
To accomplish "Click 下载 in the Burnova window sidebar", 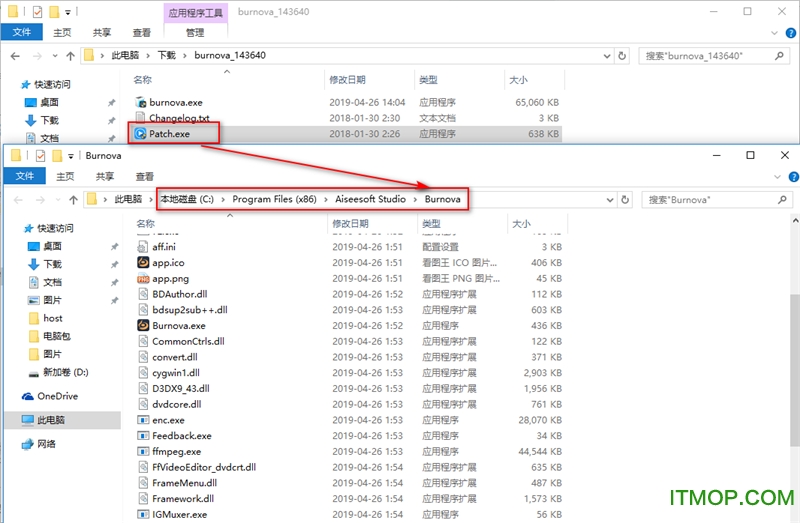I will [x=44, y=264].
